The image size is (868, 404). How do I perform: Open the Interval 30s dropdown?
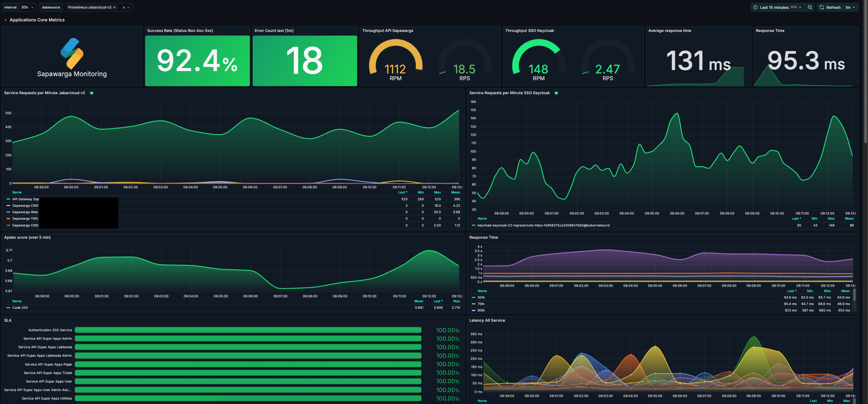pos(27,7)
